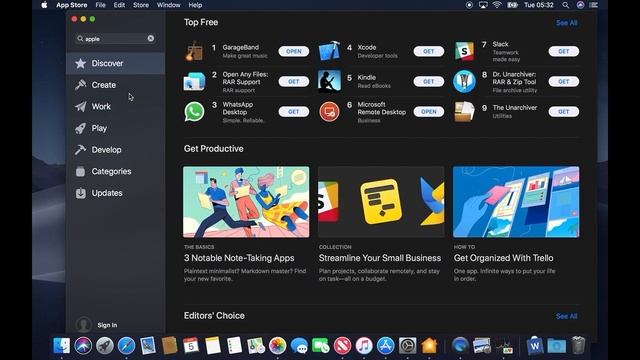Viewport: 640px width, 360px height.
Task: Click OPEN button for GarageBand
Action: click(x=294, y=51)
